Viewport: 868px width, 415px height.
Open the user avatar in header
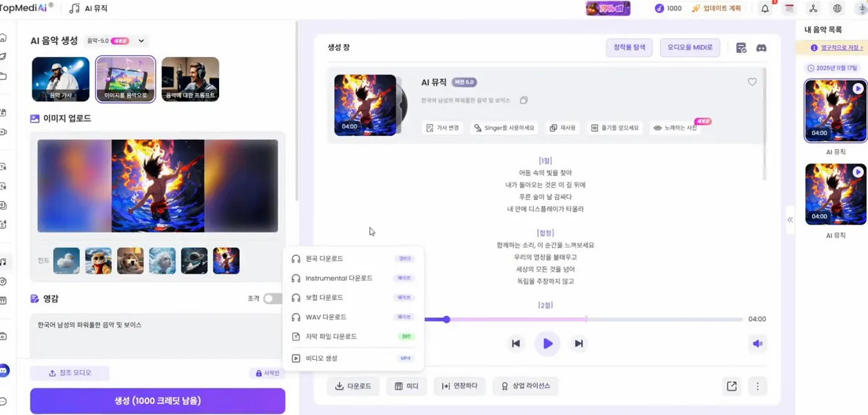tap(862, 8)
